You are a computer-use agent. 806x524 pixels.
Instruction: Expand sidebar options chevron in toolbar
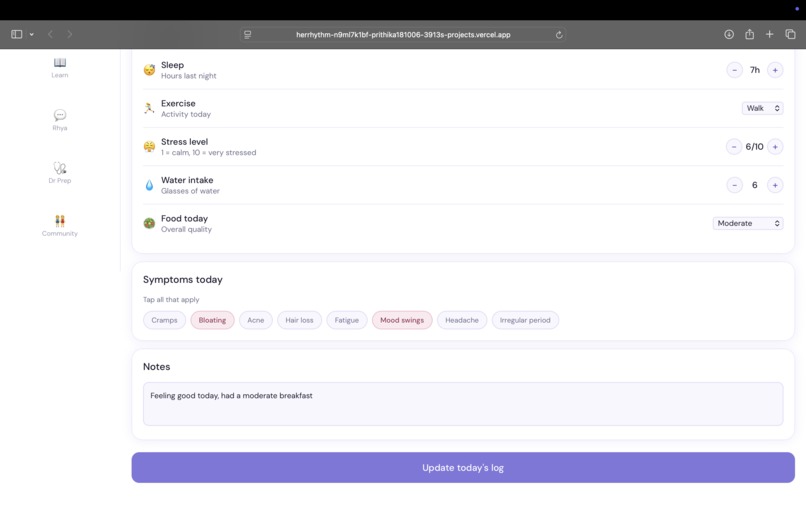click(31, 34)
